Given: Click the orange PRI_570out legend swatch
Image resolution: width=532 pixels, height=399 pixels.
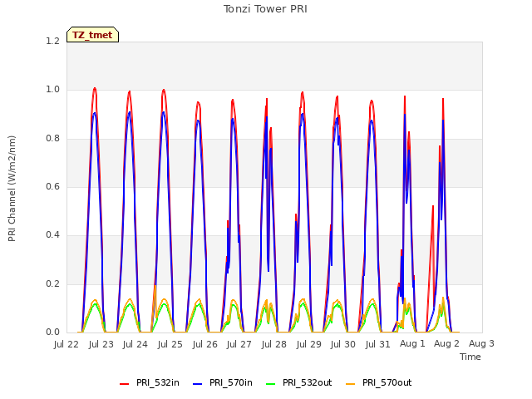Looking at the screenshot, I should tap(351, 383).
